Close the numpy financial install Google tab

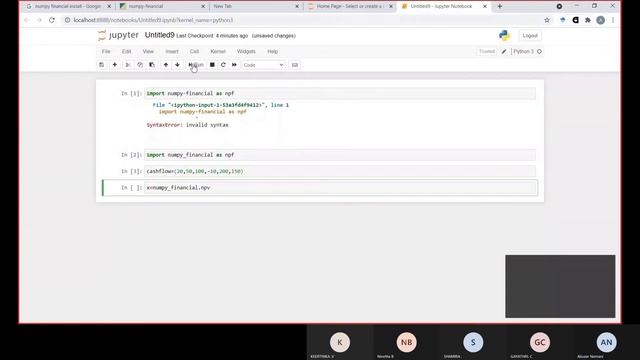[x=109, y=7]
